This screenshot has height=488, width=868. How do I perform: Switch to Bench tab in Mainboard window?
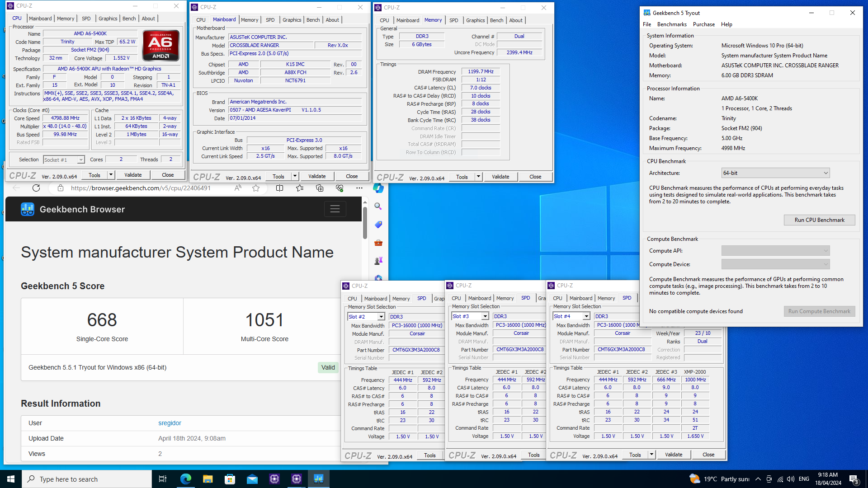coord(313,20)
